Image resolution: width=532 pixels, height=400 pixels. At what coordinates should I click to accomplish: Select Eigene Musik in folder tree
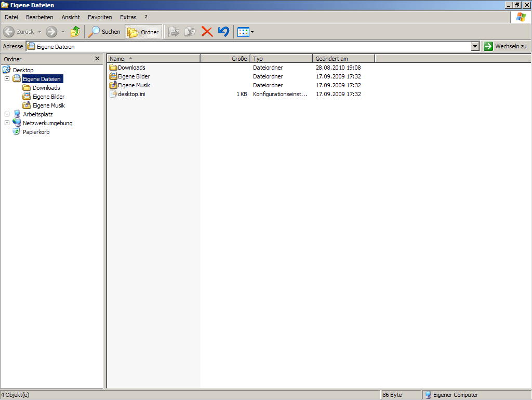tap(48, 105)
